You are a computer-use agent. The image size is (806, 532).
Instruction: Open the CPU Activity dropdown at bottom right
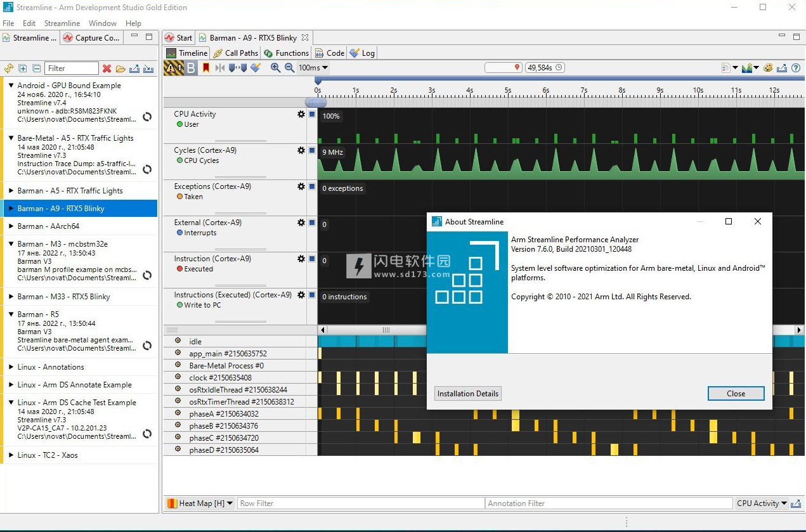coord(762,503)
